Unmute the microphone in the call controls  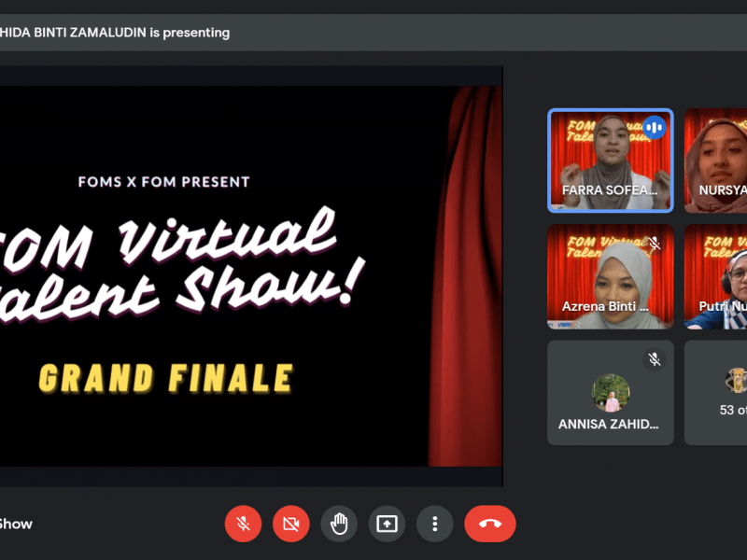(243, 524)
